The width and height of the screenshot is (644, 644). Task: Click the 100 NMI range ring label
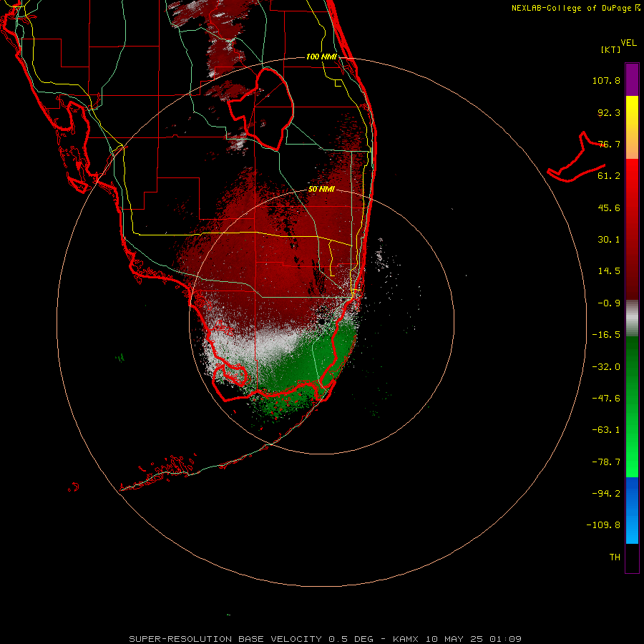click(x=321, y=57)
